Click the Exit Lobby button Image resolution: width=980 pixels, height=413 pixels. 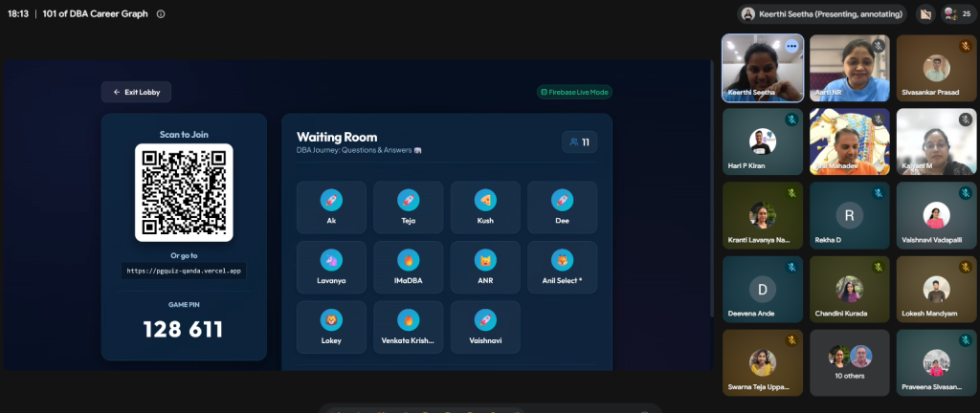(x=136, y=92)
